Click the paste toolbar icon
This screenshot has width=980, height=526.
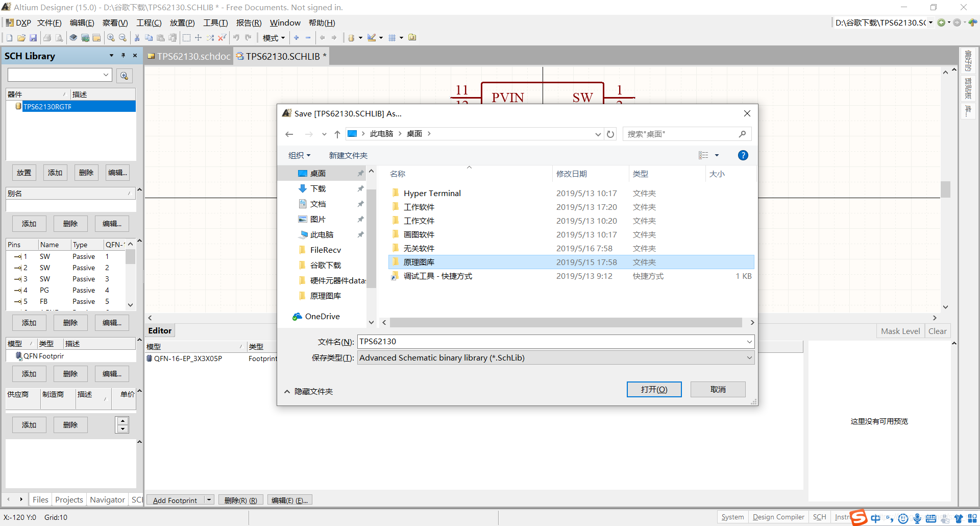point(160,38)
